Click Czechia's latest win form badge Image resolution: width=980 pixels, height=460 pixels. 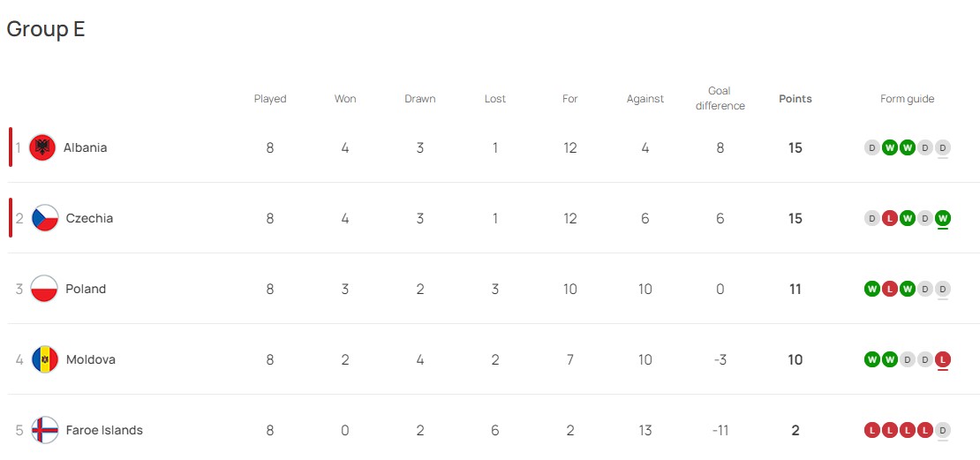coord(943,218)
